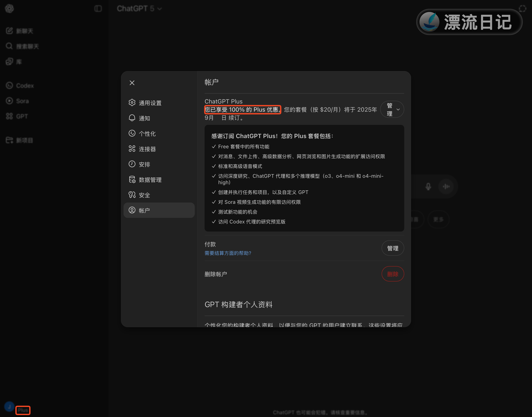Click the microphone dictation icon

[428, 187]
